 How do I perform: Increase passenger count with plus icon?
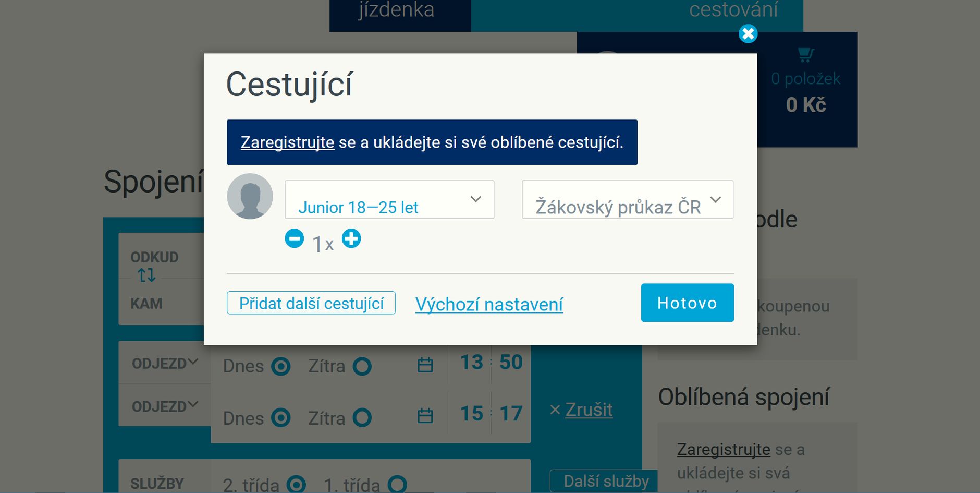pos(351,238)
